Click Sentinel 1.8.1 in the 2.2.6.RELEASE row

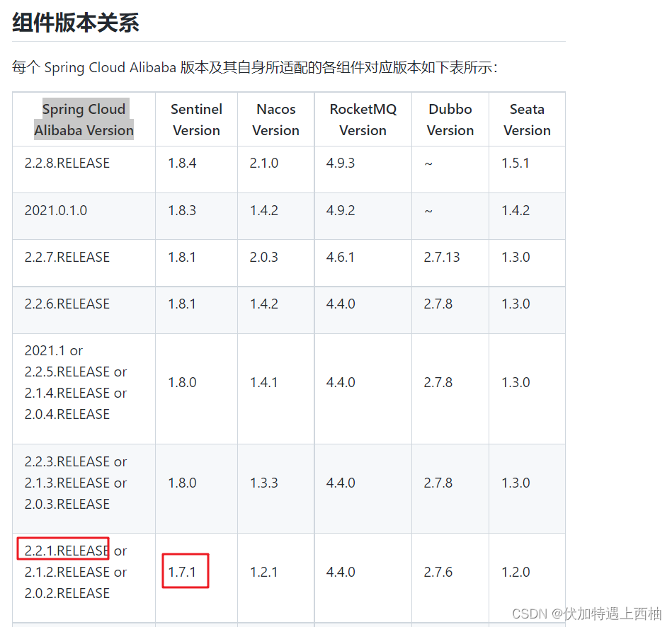click(x=182, y=304)
